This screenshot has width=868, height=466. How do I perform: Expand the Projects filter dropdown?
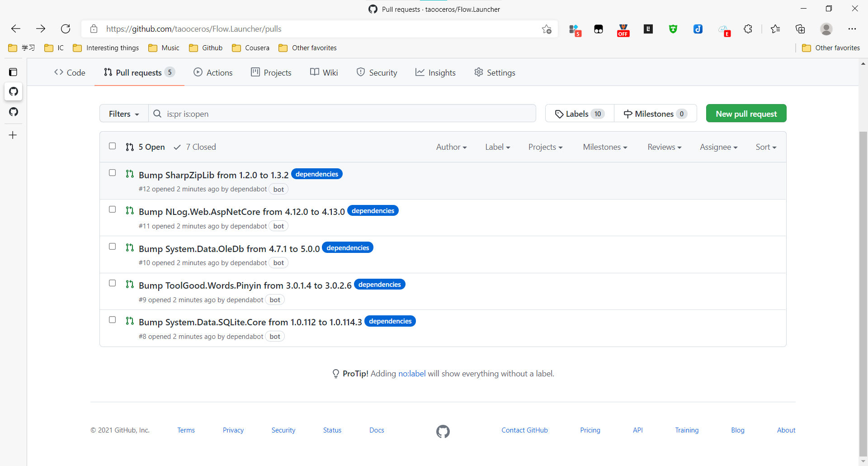pyautogui.click(x=545, y=147)
